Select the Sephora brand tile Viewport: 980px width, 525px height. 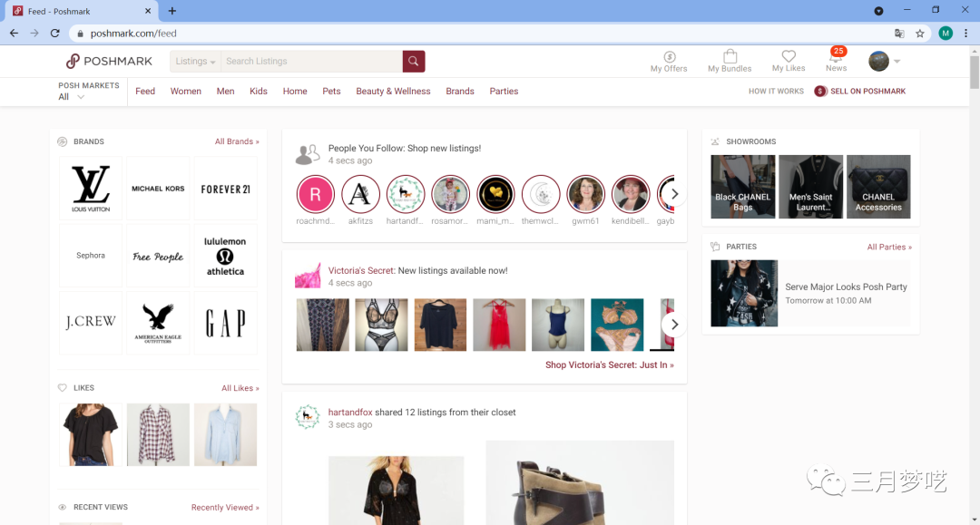[x=91, y=256]
